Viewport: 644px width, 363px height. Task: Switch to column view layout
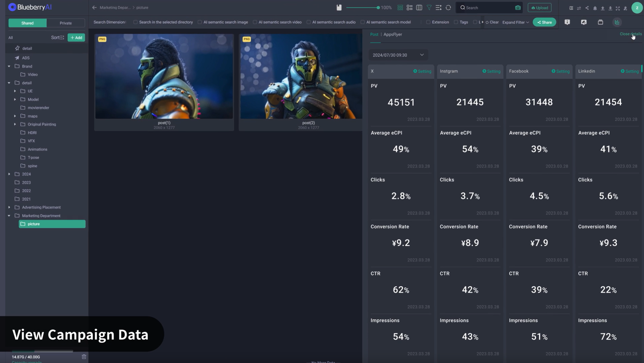[x=419, y=7]
